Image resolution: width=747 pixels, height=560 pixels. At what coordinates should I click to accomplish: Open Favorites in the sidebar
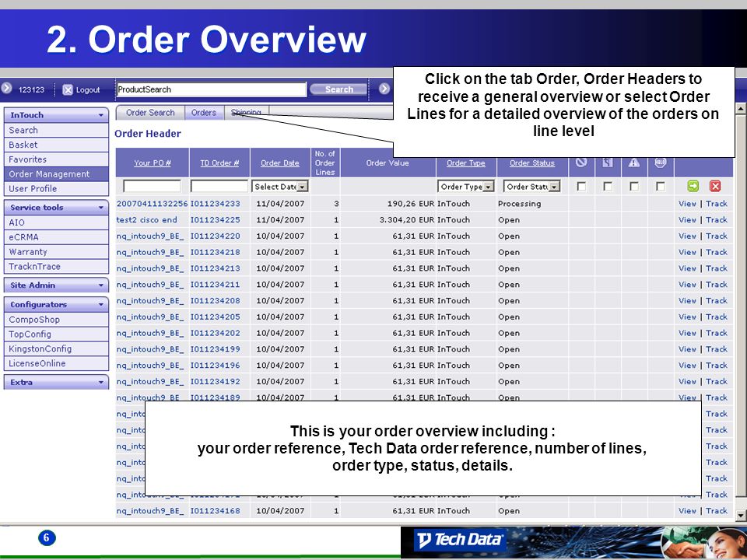tap(56, 159)
